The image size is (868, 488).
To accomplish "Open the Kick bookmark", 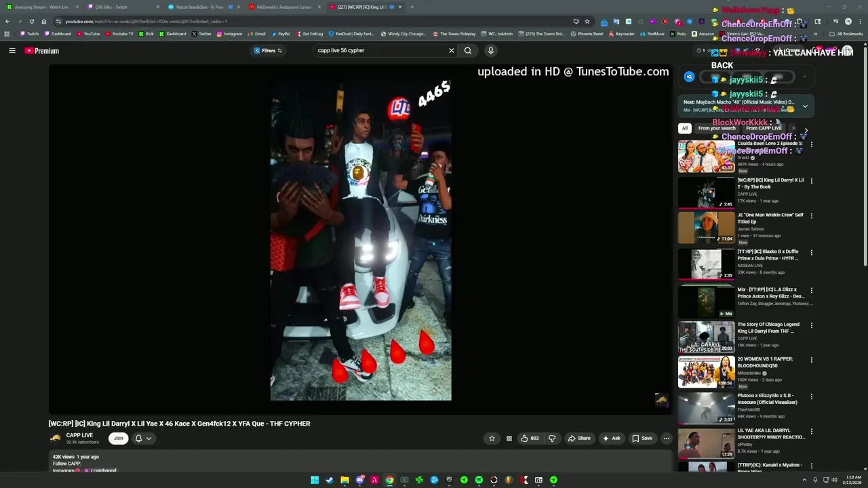I will point(146,34).
